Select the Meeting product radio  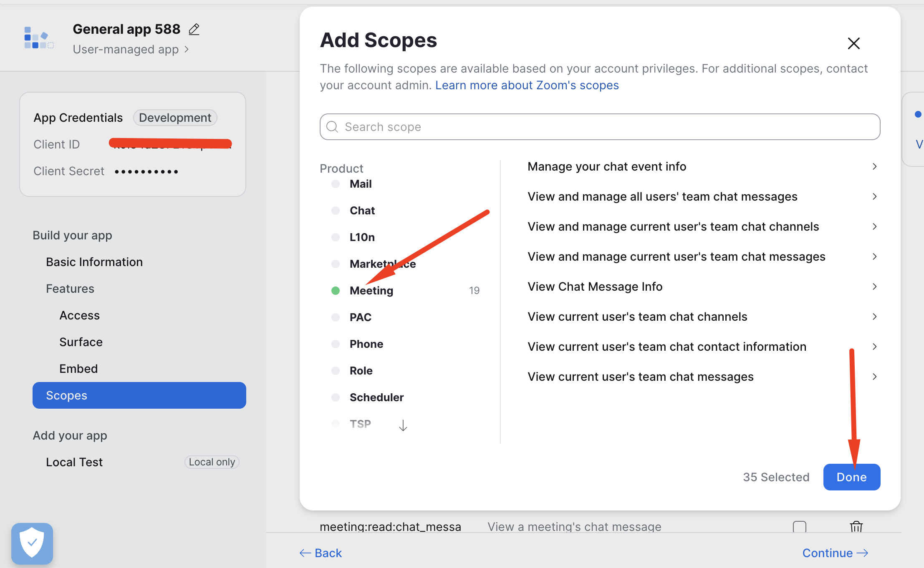click(x=336, y=291)
